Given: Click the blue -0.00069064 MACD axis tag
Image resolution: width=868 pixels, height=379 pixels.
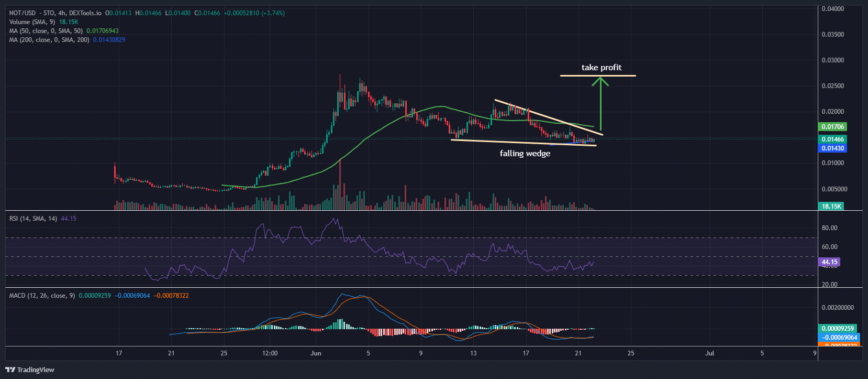Looking at the screenshot, I should click(838, 338).
